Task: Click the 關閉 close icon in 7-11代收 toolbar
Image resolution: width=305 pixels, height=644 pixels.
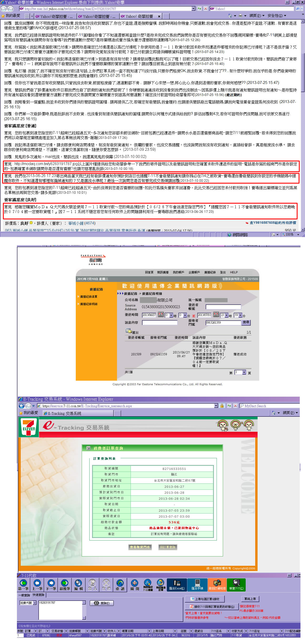Action: coord(134,585)
